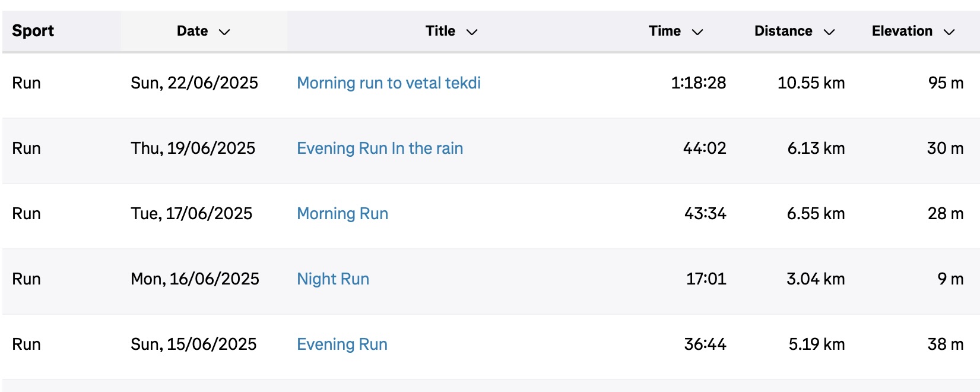
Task: Click the Run sport label on 16/06/2025 row
Action: click(x=27, y=279)
